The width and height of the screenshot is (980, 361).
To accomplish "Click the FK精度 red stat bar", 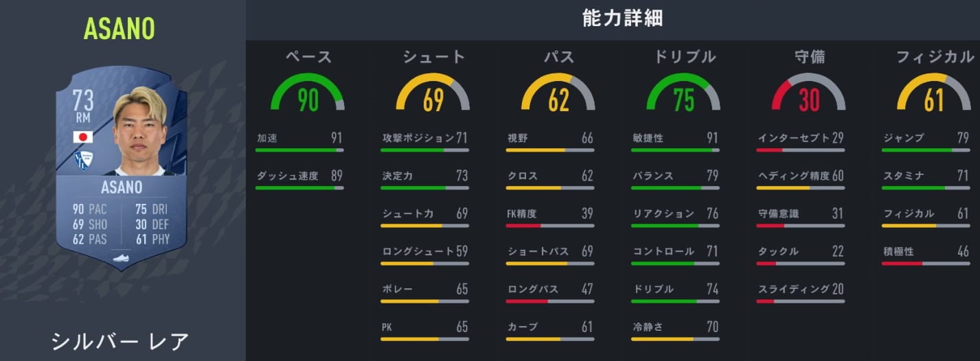I will (x=549, y=225).
